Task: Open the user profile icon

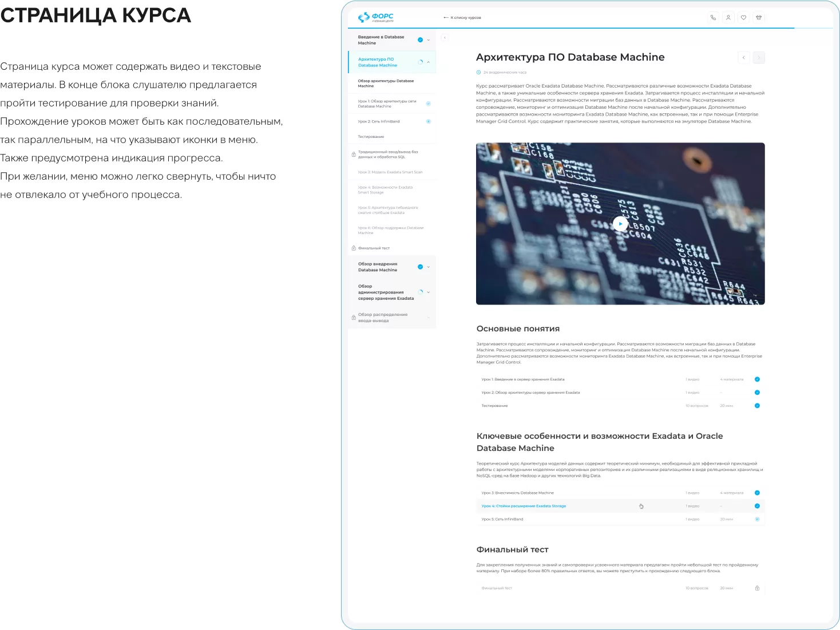Action: 728,18
